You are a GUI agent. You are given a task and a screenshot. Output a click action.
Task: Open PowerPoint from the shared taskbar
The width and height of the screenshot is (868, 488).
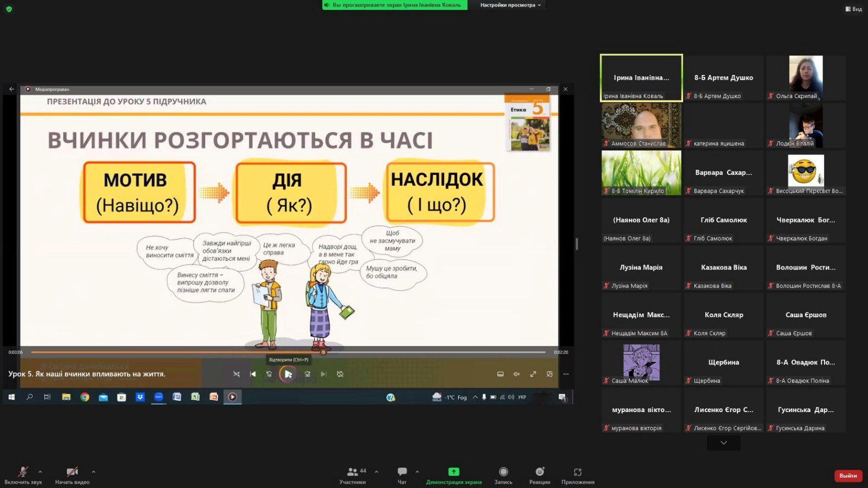pos(214,397)
